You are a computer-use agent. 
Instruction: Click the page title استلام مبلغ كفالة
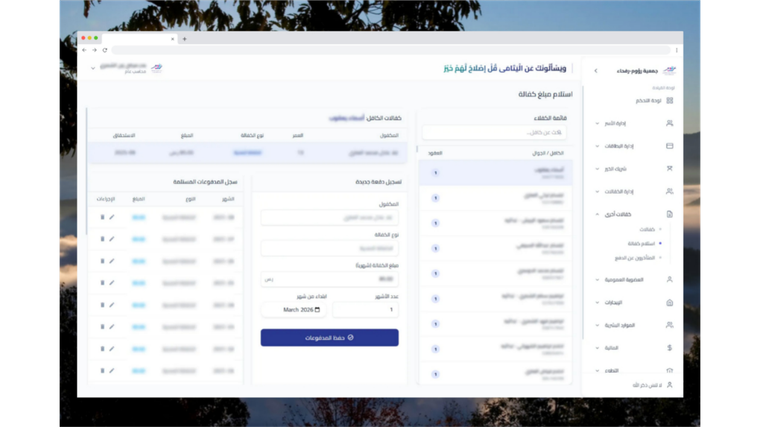(545, 94)
